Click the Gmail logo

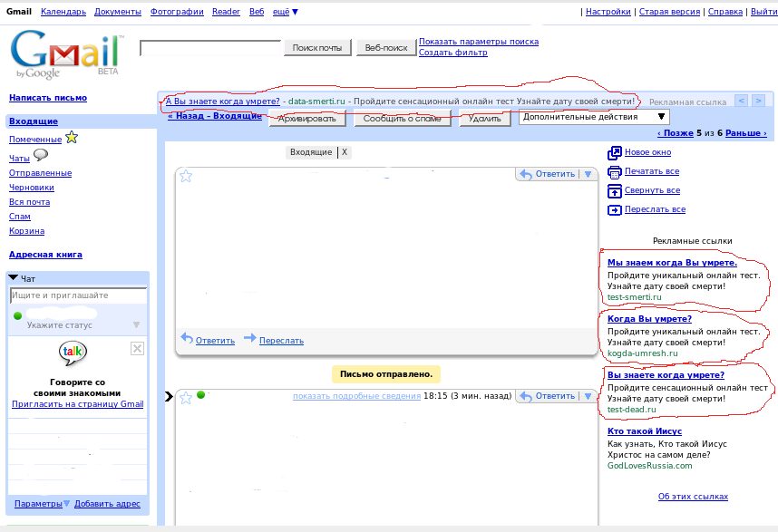[x=66, y=53]
